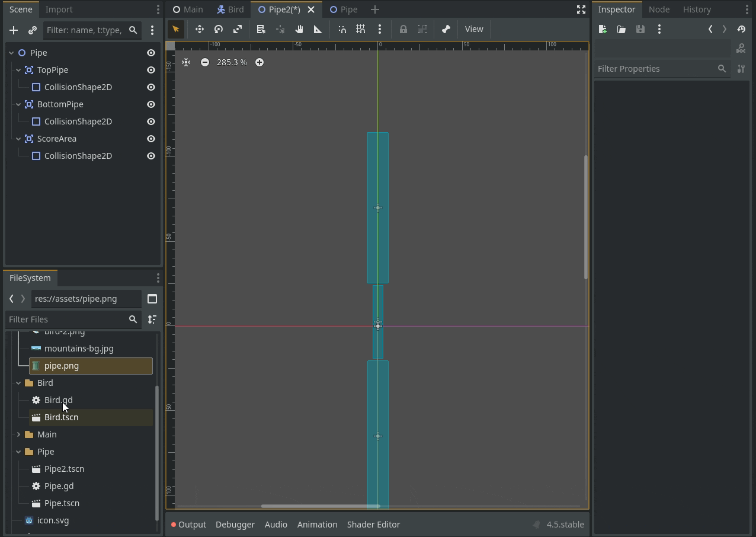
Task: Select the Scale Mode tool
Action: pyautogui.click(x=238, y=29)
